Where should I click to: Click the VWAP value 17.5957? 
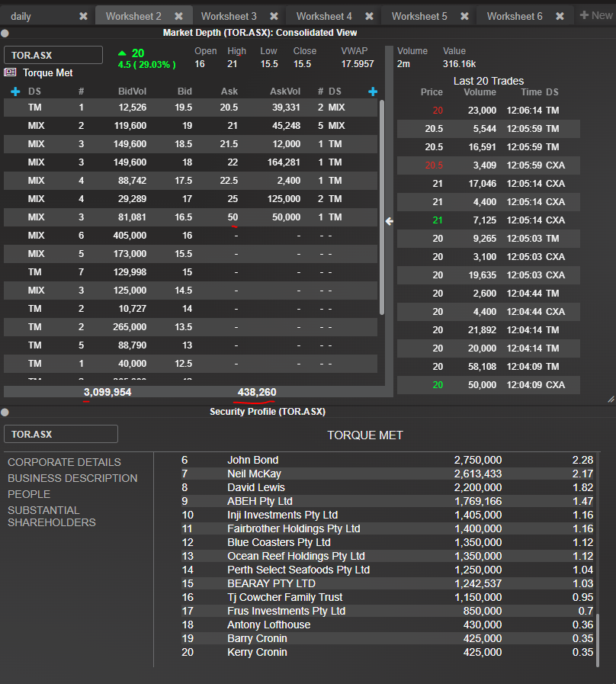click(x=358, y=64)
